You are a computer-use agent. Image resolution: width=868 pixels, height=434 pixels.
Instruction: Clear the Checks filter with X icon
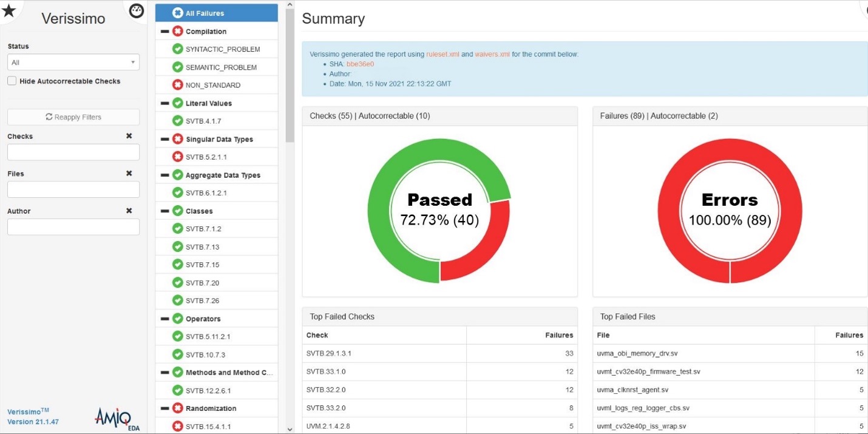tap(129, 136)
